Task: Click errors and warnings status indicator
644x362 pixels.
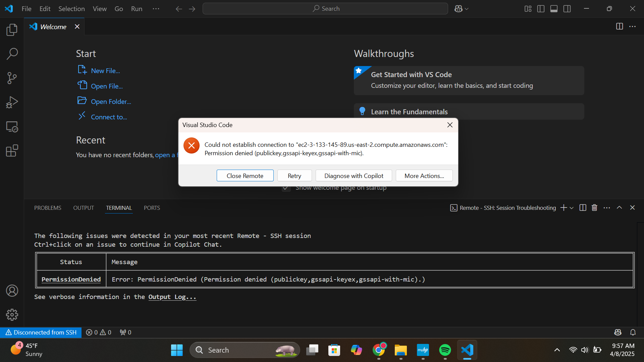Action: (99, 333)
